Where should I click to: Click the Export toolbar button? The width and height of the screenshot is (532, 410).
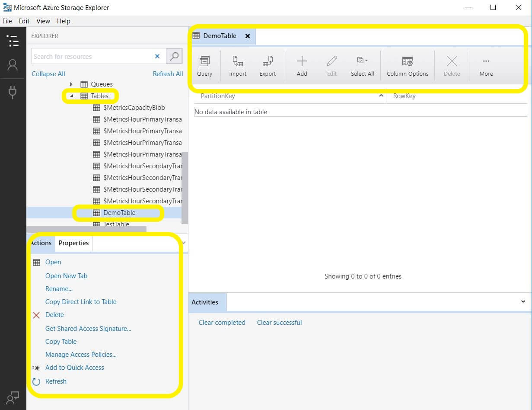coord(268,66)
